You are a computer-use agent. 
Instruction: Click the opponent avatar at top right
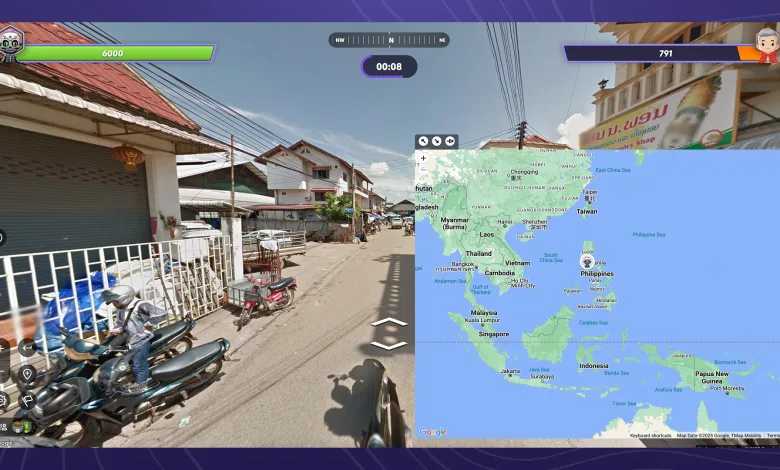point(766,45)
